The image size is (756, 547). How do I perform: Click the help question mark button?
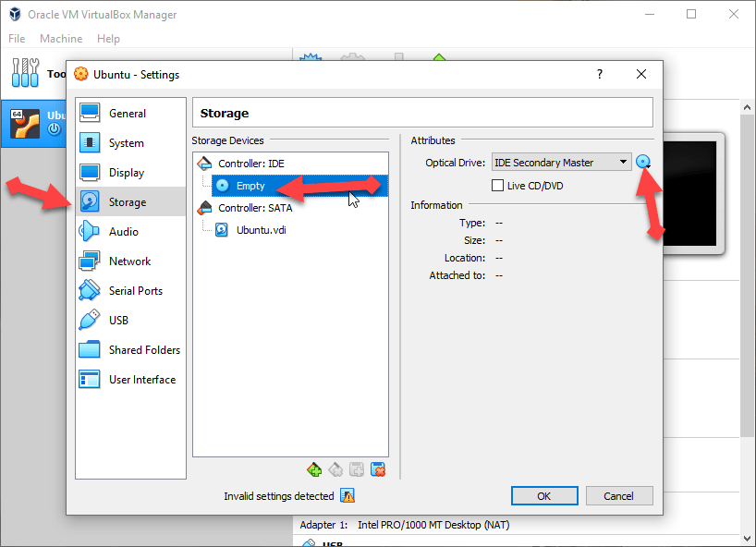pyautogui.click(x=599, y=74)
